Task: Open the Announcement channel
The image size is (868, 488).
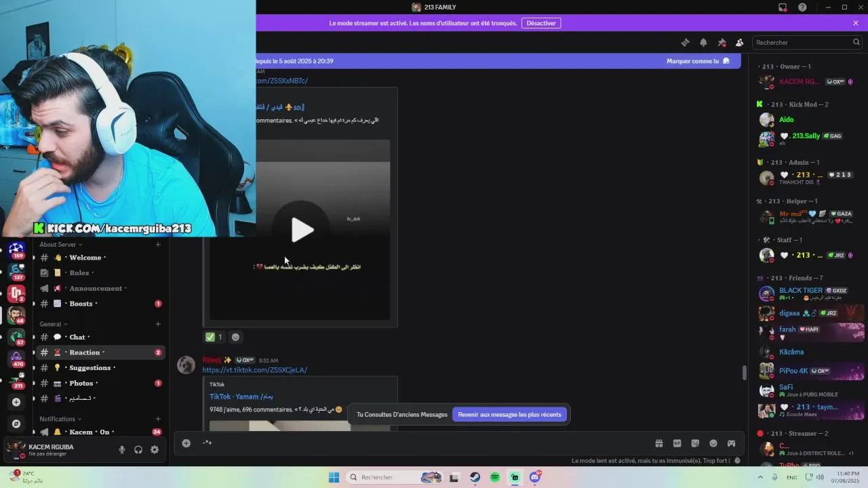Action: pos(100,288)
